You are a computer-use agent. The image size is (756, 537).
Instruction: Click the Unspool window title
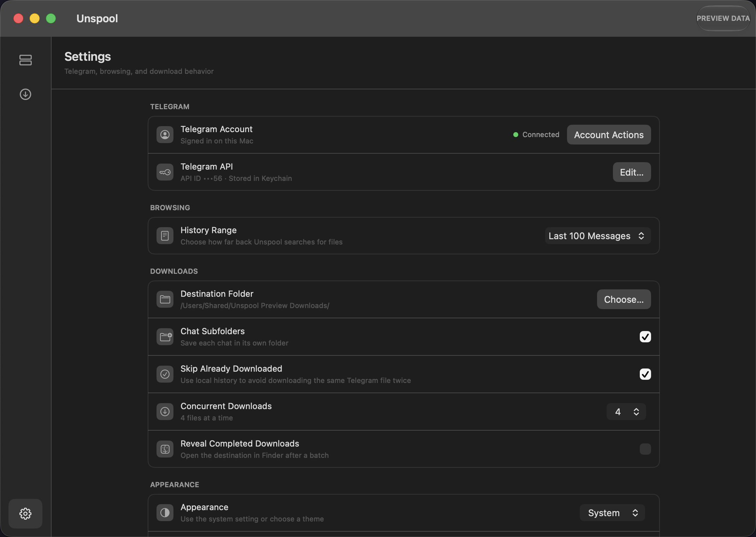(97, 18)
